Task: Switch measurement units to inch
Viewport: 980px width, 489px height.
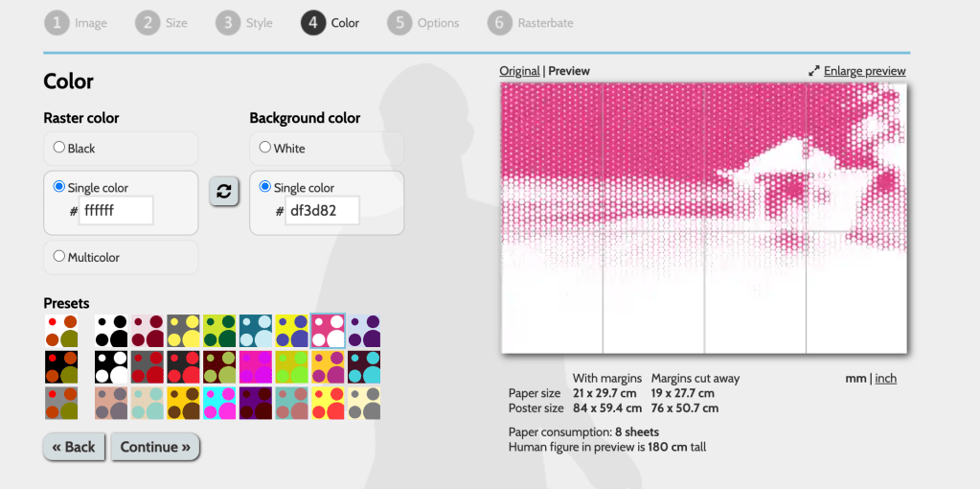Action: 885,379
